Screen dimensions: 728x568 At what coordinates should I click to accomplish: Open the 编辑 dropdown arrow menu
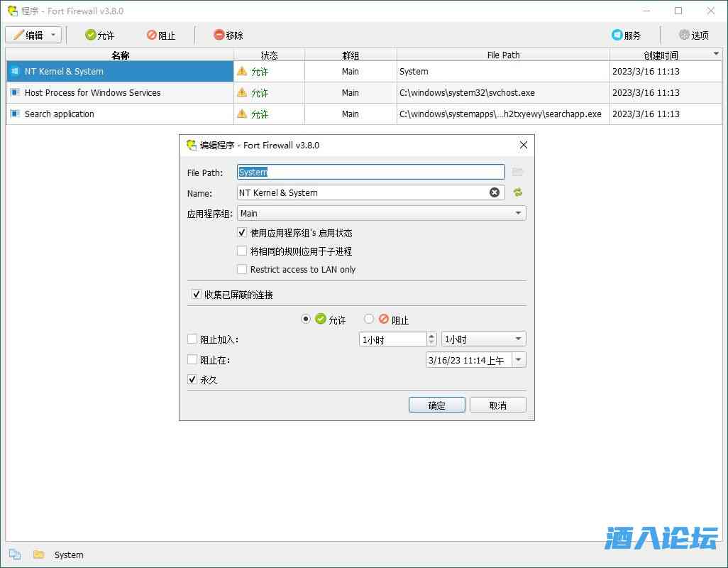click(53, 35)
